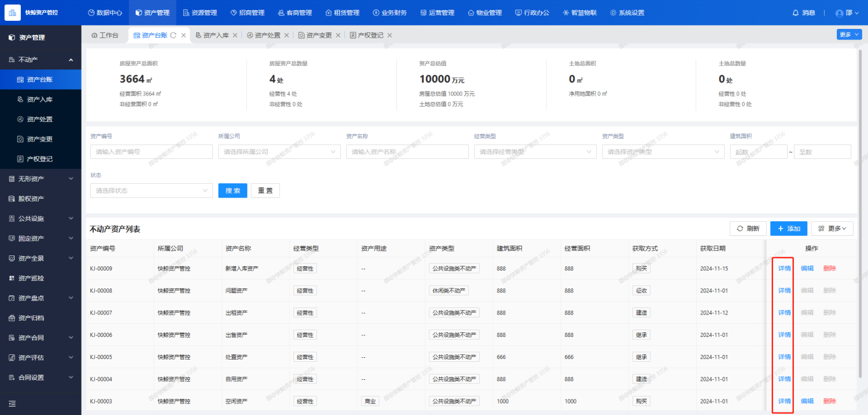Click the 问题资产 name cell

[x=237, y=291]
